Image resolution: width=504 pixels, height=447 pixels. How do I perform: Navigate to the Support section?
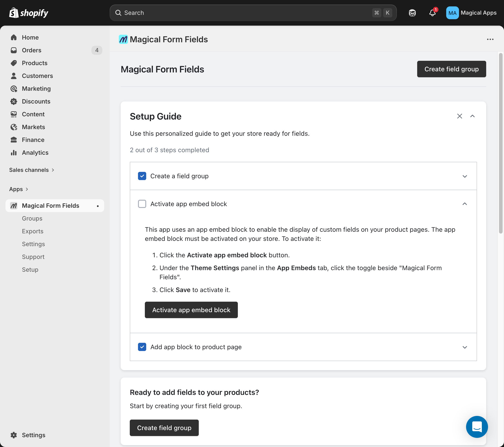33,257
